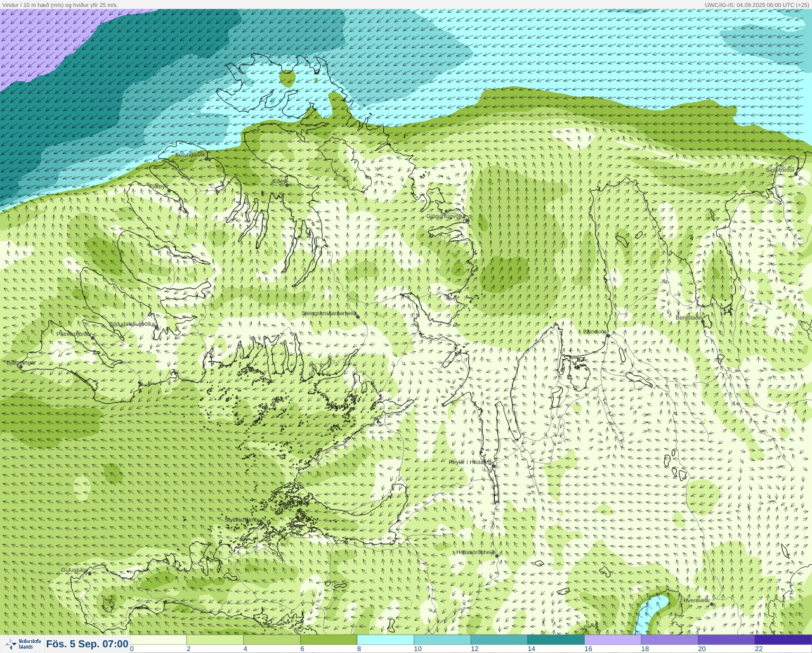
Task: Select the Blönduós station marker
Action: pos(607,335)
